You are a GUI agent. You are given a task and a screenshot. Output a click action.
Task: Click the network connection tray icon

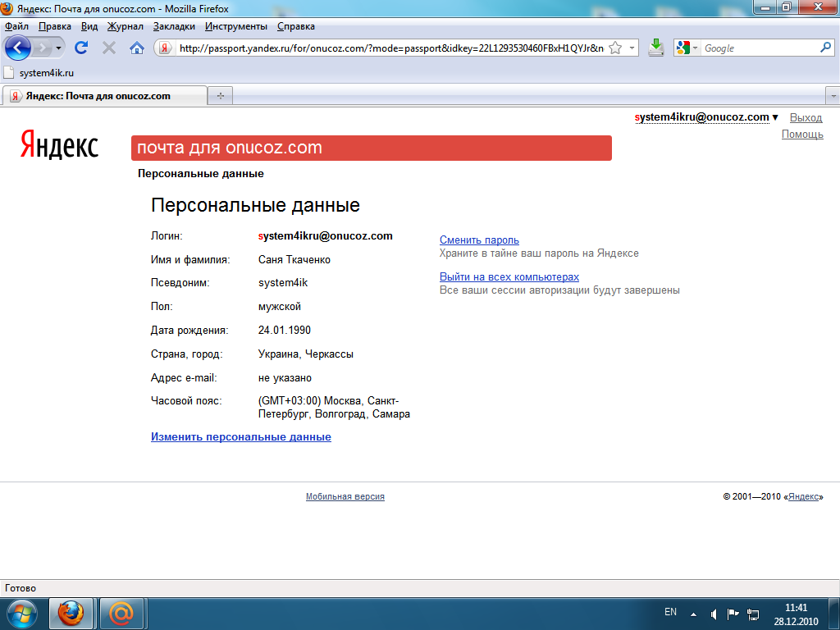pyautogui.click(x=753, y=614)
